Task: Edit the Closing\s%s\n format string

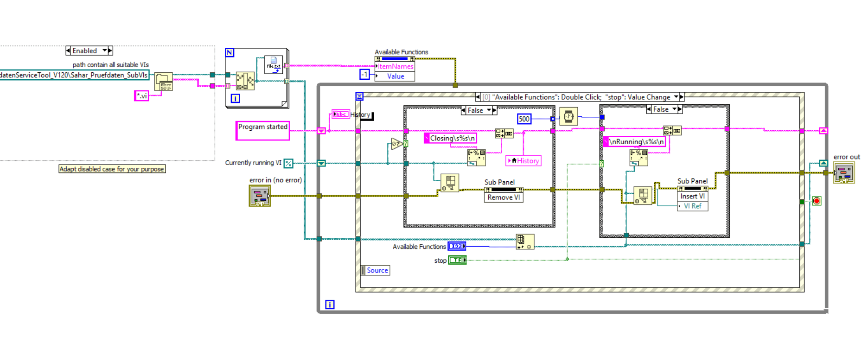Action: point(450,138)
